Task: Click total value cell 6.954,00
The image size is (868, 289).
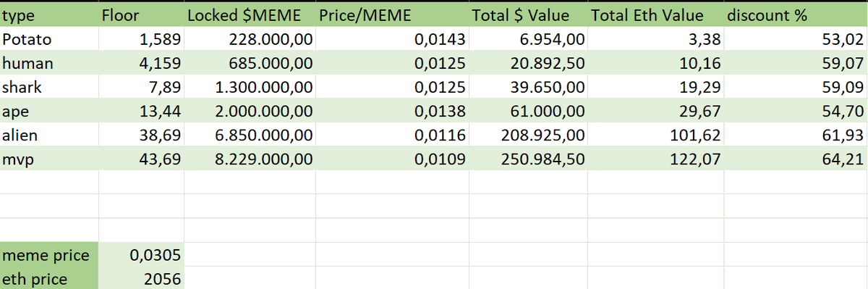Action: pos(528,39)
